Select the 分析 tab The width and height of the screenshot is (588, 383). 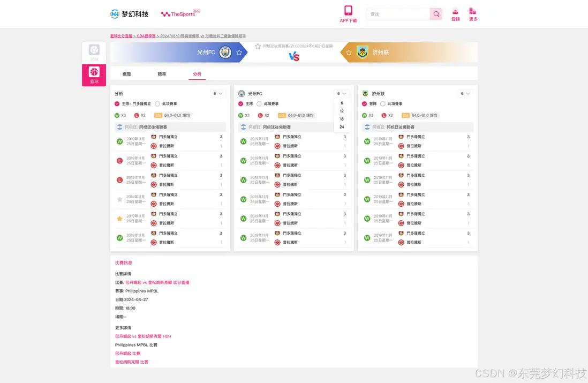point(197,74)
